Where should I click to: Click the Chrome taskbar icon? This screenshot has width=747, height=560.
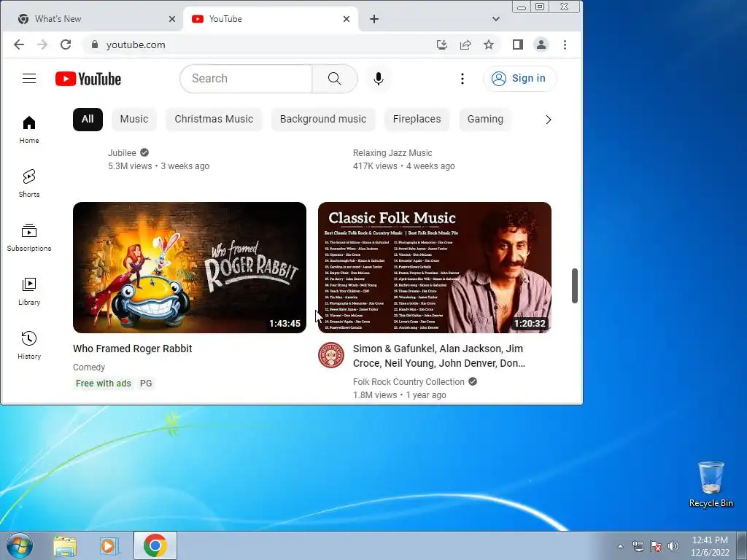click(x=155, y=545)
